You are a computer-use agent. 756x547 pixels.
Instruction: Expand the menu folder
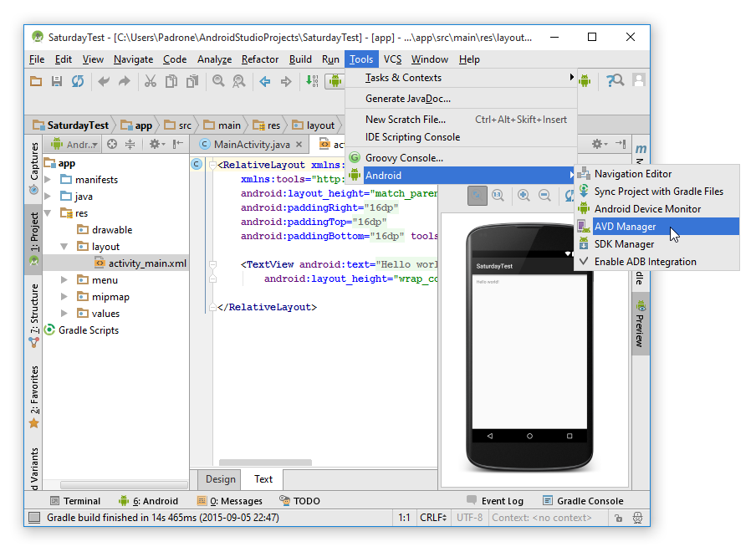[64, 279]
